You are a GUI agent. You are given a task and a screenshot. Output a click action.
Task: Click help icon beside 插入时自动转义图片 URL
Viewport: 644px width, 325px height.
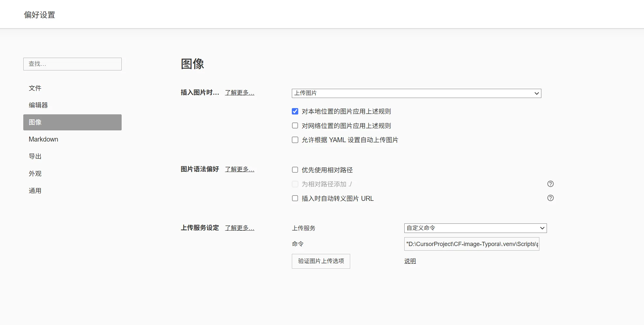pyautogui.click(x=551, y=198)
